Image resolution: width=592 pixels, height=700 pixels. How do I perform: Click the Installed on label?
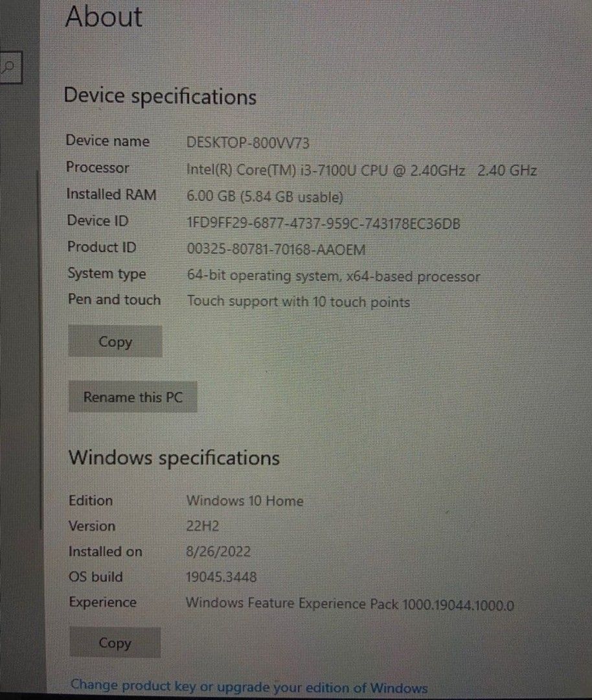(x=106, y=552)
